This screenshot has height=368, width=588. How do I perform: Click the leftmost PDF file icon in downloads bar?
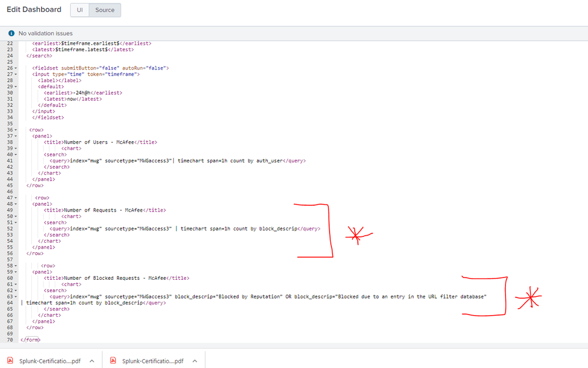point(10,361)
